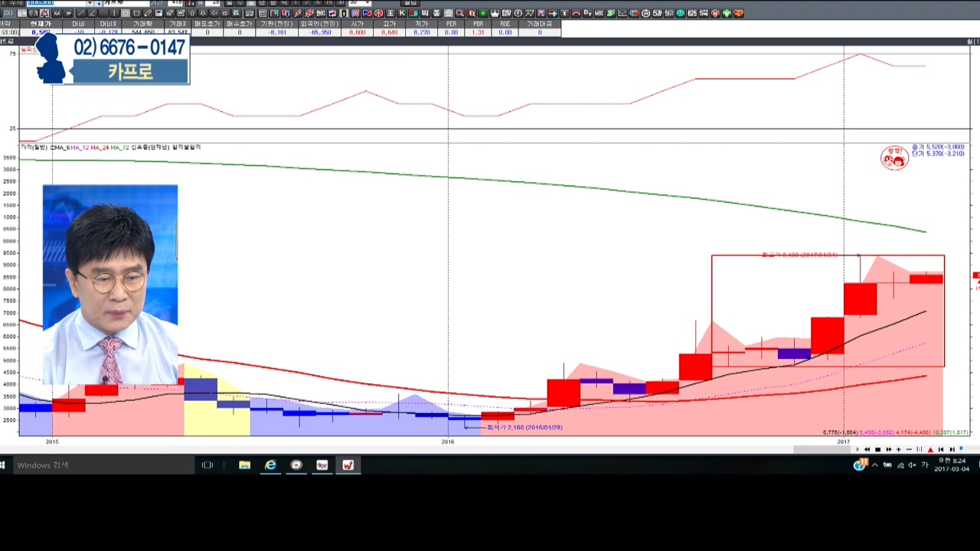Select the trend line drawing tool

(81, 13)
